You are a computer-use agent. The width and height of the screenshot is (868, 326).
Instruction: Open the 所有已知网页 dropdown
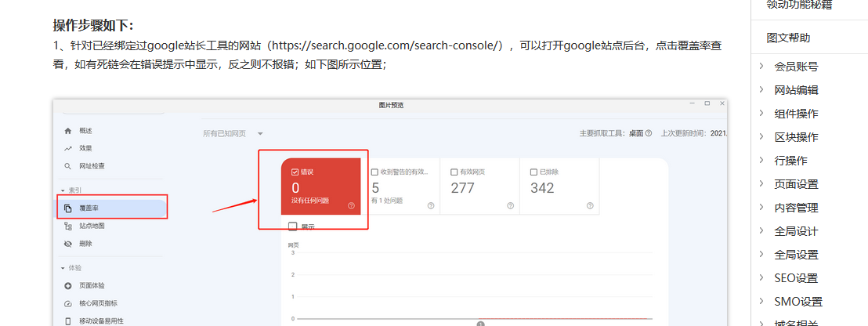pyautogui.click(x=233, y=133)
